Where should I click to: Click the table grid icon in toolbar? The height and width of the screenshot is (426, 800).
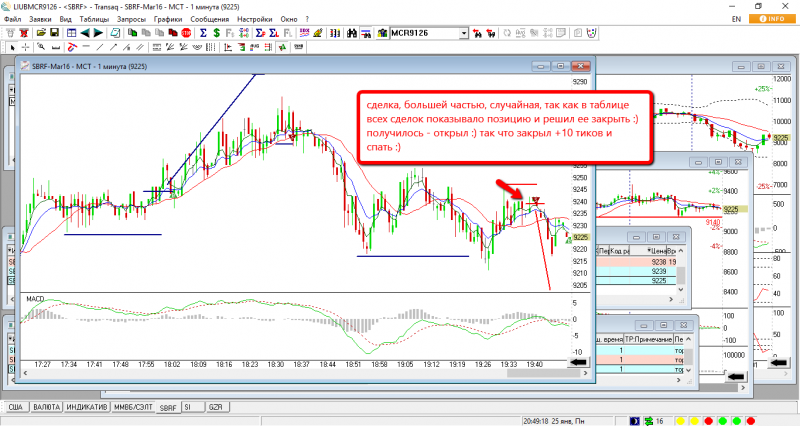[x=71, y=33]
